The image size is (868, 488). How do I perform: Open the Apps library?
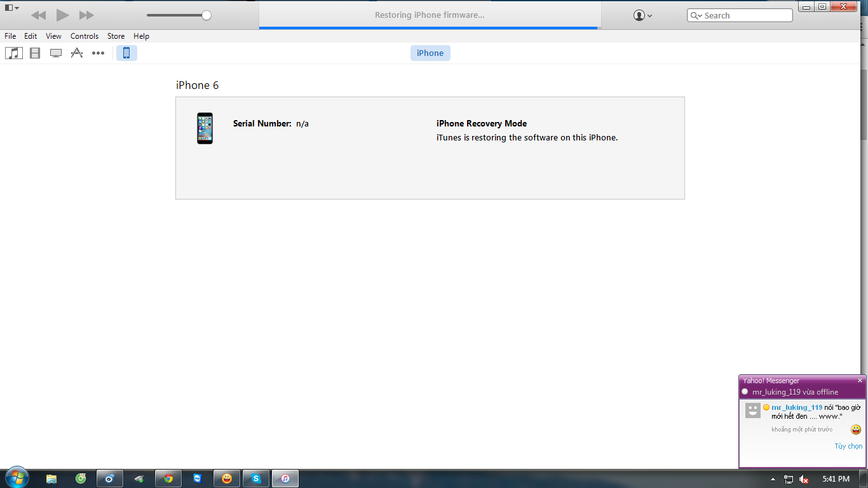coord(77,53)
